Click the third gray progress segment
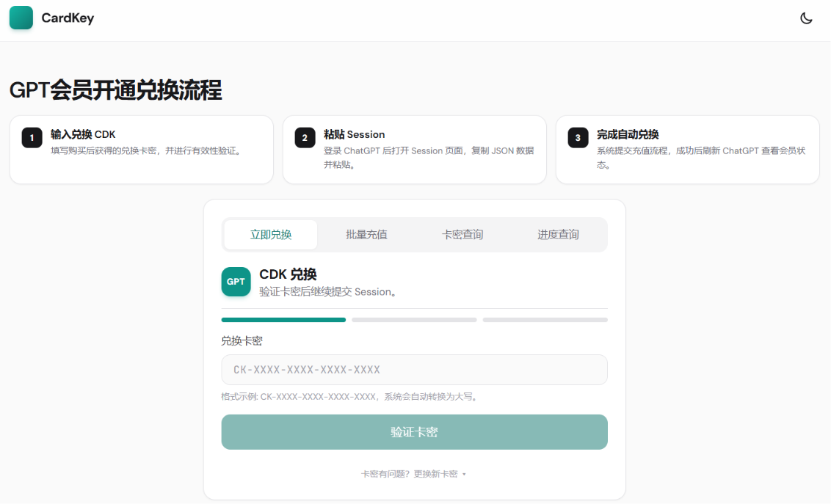The height and width of the screenshot is (504, 831). [x=545, y=320]
